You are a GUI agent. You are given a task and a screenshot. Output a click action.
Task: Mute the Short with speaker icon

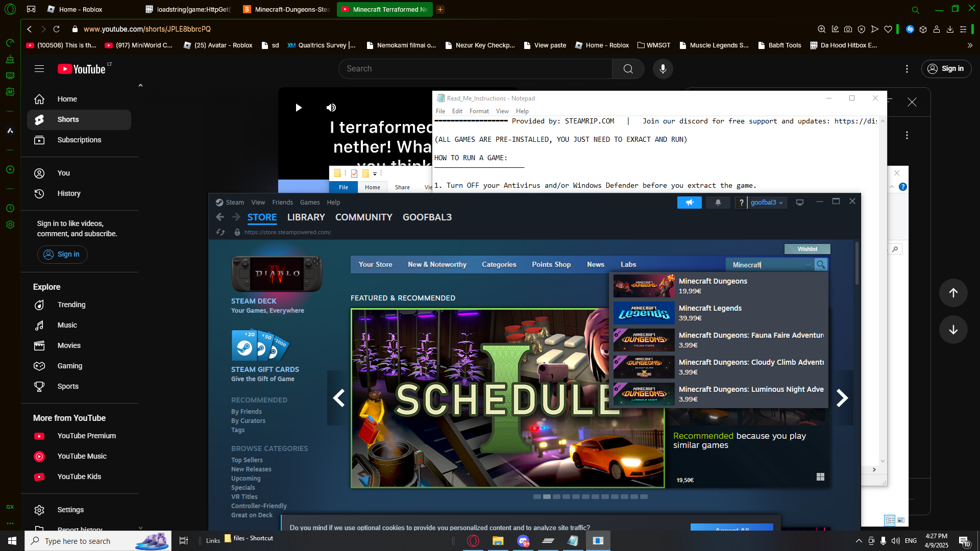coord(331,108)
